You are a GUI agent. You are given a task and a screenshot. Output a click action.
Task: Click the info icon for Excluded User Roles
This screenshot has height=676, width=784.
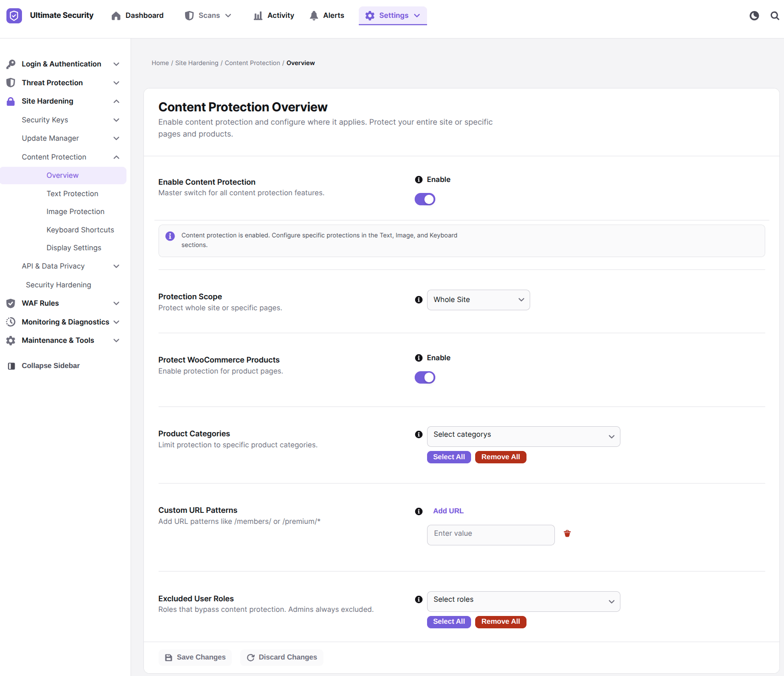[x=419, y=599]
